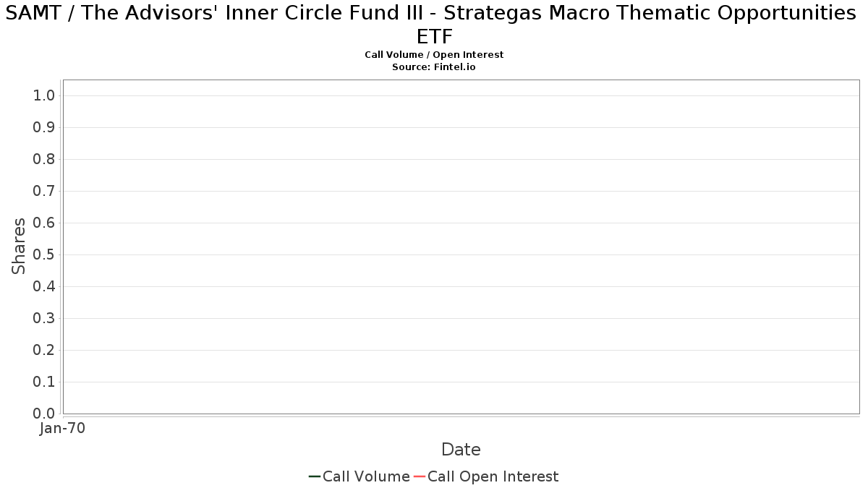Click the 'Call Volume / Open Interest' subtitle
The image size is (868, 488).
[x=434, y=55]
